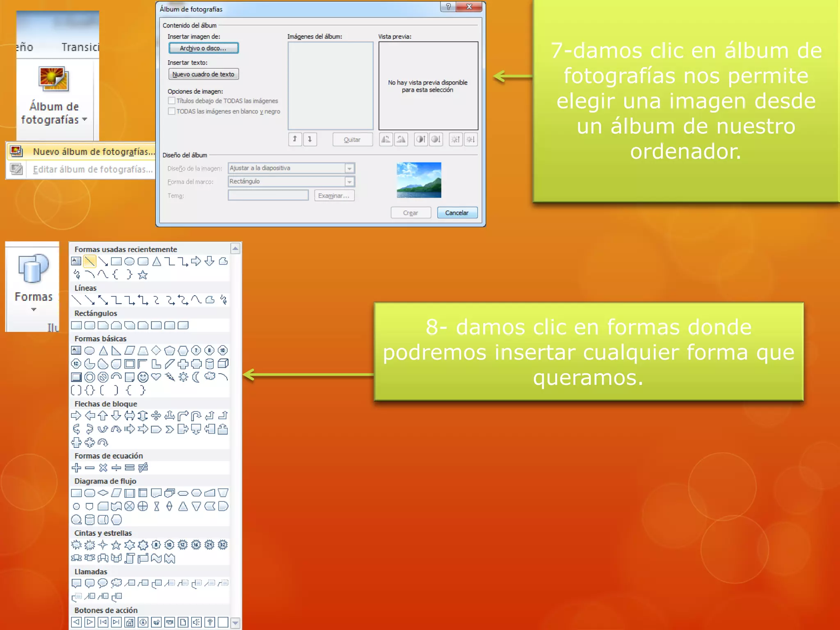
Task: Choose the 5-point star in Cintas y estrellas
Action: 116,545
